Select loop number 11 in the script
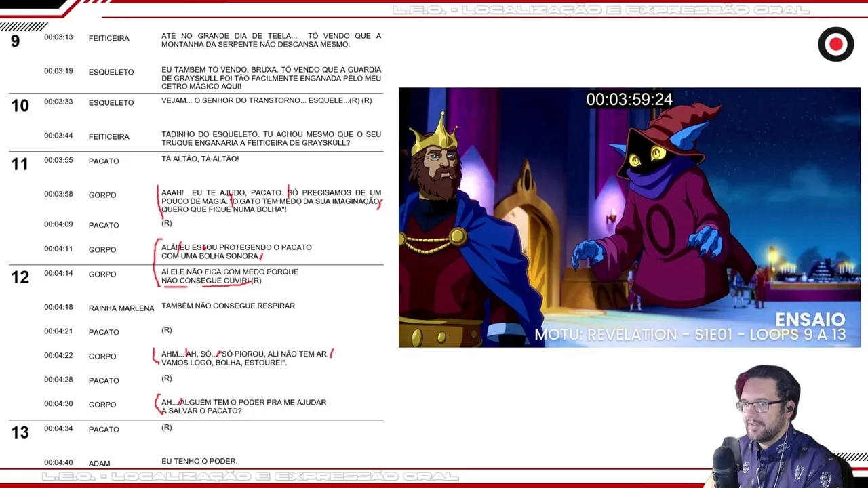The image size is (868, 488). coord(20,163)
